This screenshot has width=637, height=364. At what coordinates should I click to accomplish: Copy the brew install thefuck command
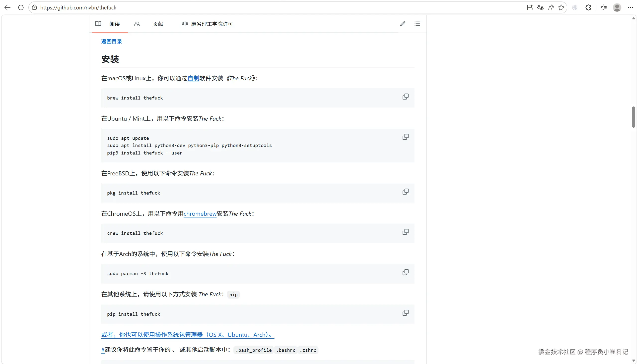click(x=405, y=97)
